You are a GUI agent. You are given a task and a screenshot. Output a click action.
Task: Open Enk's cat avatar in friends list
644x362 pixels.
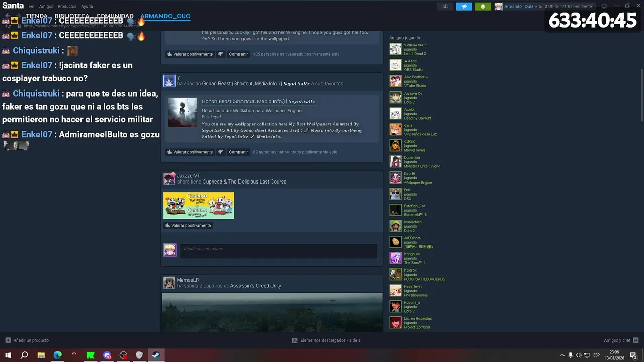[x=395, y=194]
